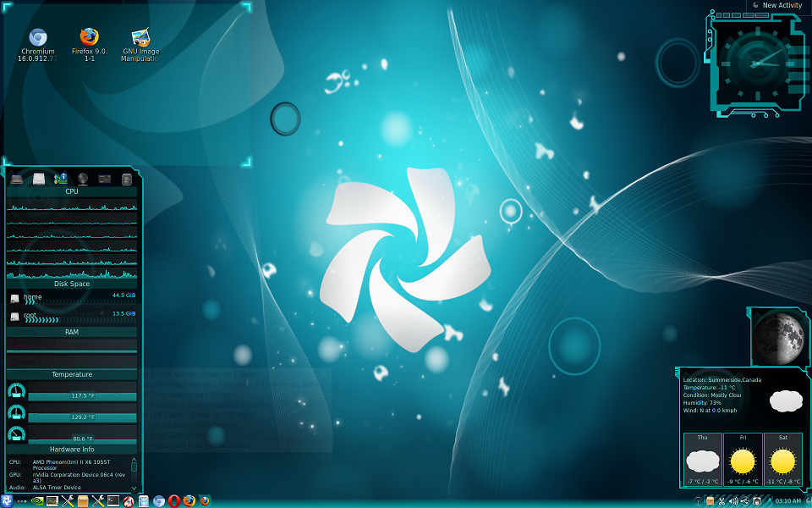Select the Thu weather forecast tile

pos(702,461)
